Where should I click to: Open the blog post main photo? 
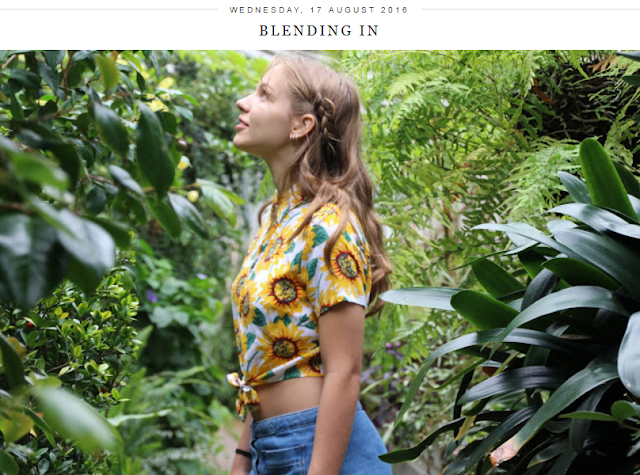(320, 262)
